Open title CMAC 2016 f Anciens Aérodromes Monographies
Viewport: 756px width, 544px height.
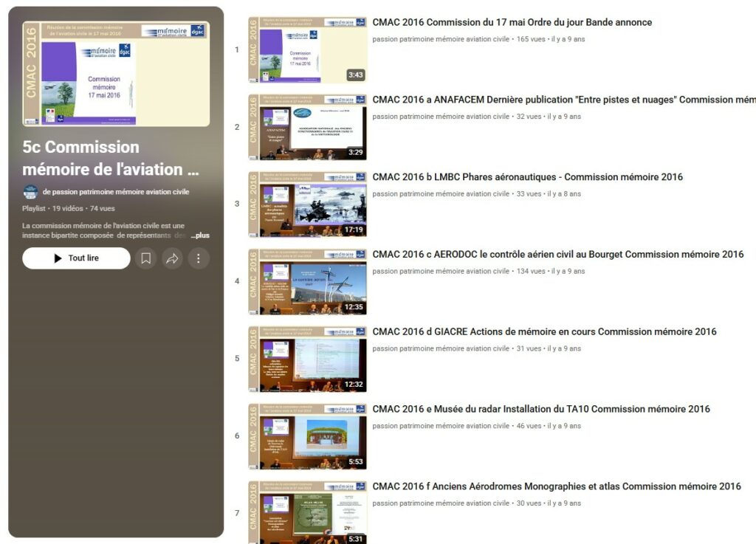(x=557, y=486)
